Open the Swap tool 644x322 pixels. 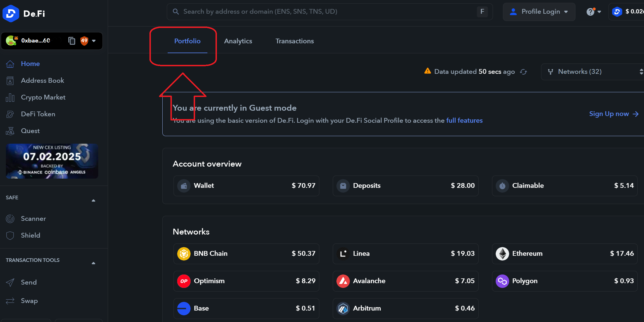pos(29,301)
